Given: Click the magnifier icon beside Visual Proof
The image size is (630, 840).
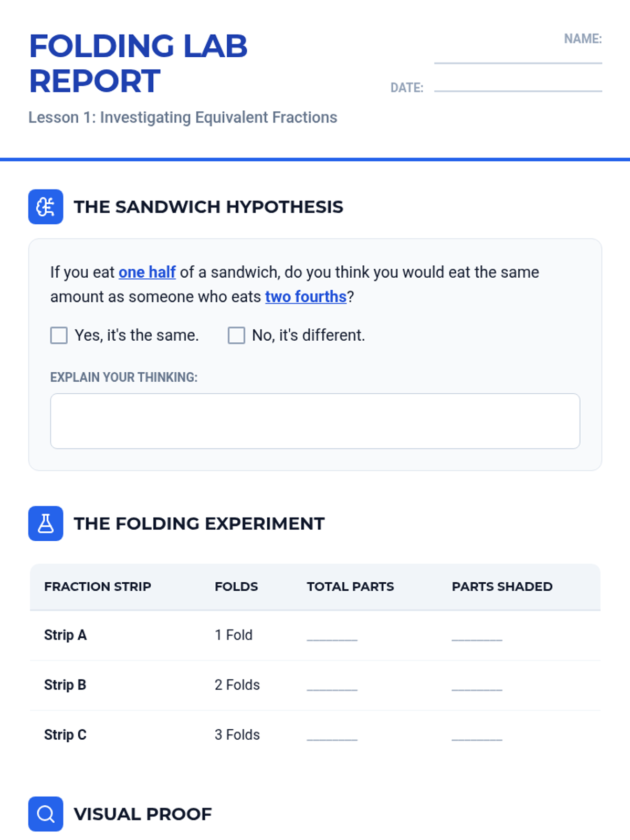Looking at the screenshot, I should [x=46, y=814].
